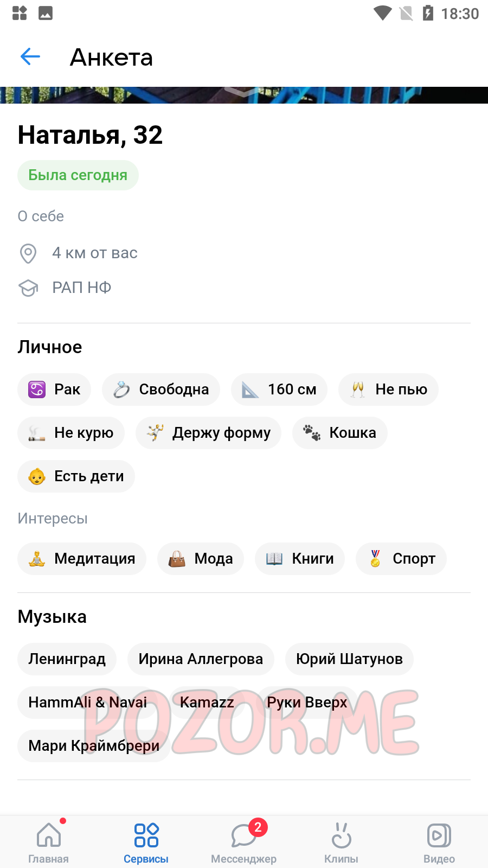Select the Не пью chip
Viewport: 488px width, 868px height.
tap(388, 390)
